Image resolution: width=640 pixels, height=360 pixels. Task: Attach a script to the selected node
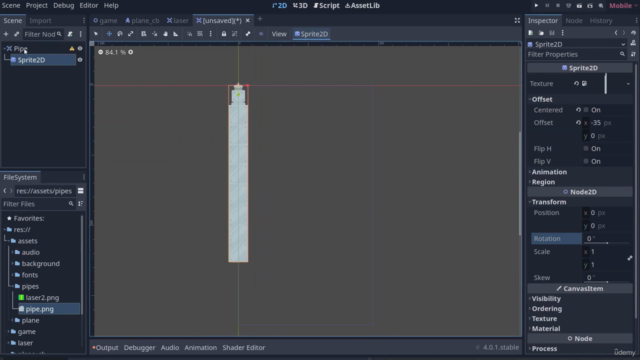70,34
